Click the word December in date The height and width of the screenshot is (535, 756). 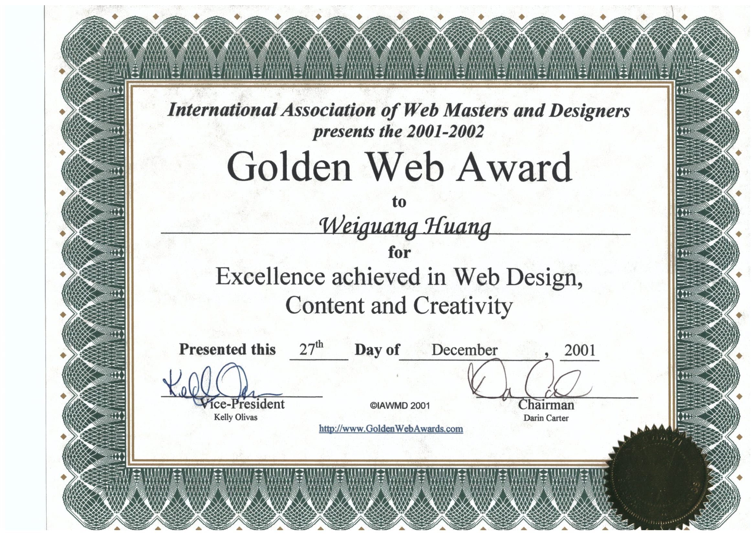[464, 350]
